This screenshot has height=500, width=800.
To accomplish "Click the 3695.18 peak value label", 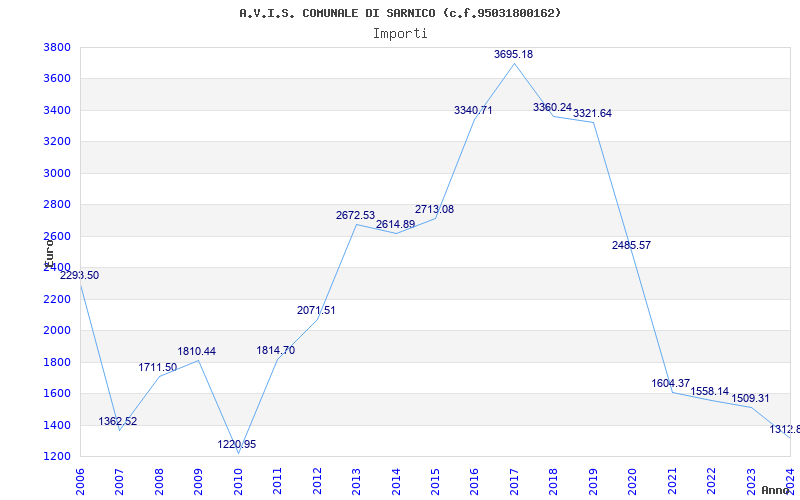I will pyautogui.click(x=513, y=54).
